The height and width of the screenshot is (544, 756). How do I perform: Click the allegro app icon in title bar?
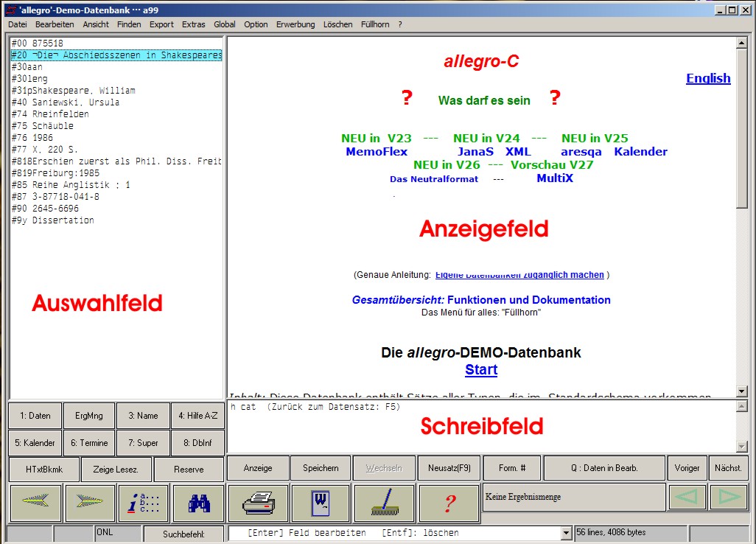point(10,10)
